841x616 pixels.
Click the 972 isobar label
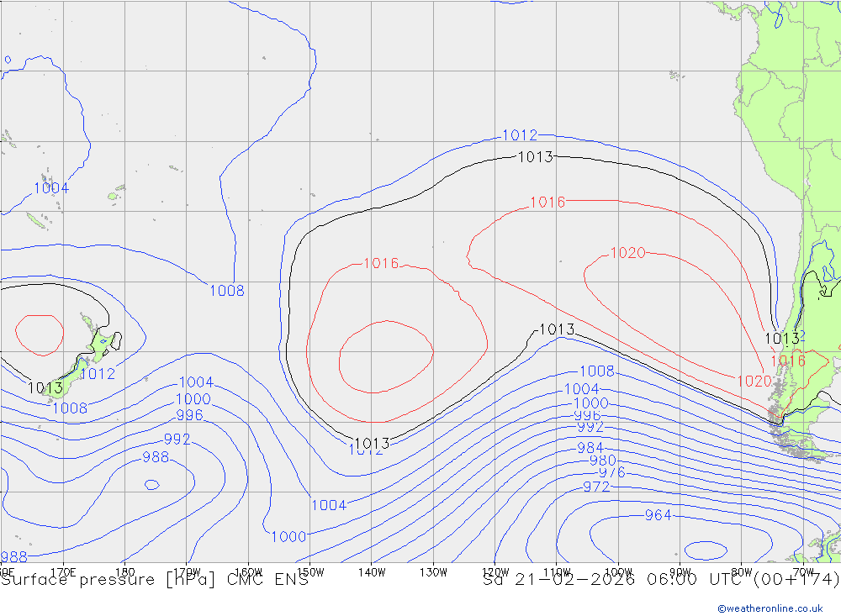[596, 487]
